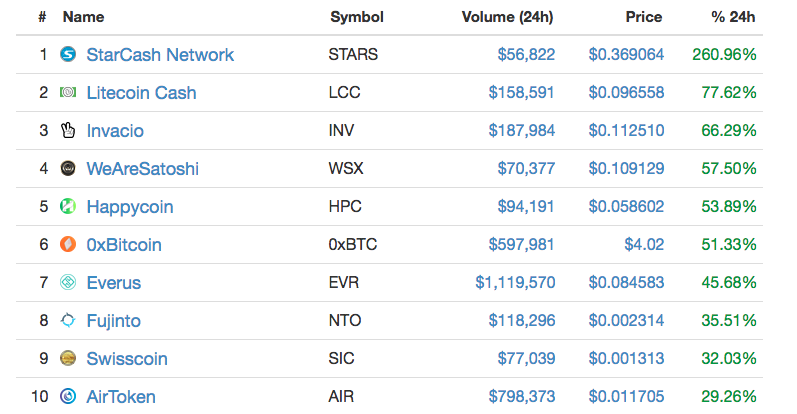Screen dimensions: 797x414
Task: Click 0xBitcoin volume $597,981 link
Action: click(x=522, y=245)
